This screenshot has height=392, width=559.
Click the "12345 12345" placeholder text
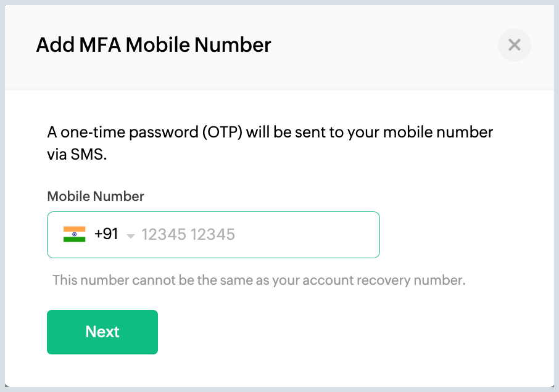[x=188, y=234]
